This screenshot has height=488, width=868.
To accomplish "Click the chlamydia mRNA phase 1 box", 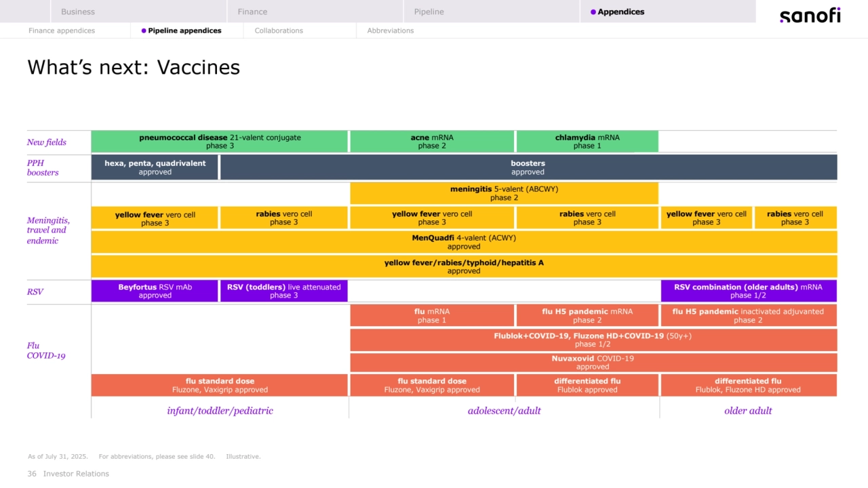I will pos(587,142).
